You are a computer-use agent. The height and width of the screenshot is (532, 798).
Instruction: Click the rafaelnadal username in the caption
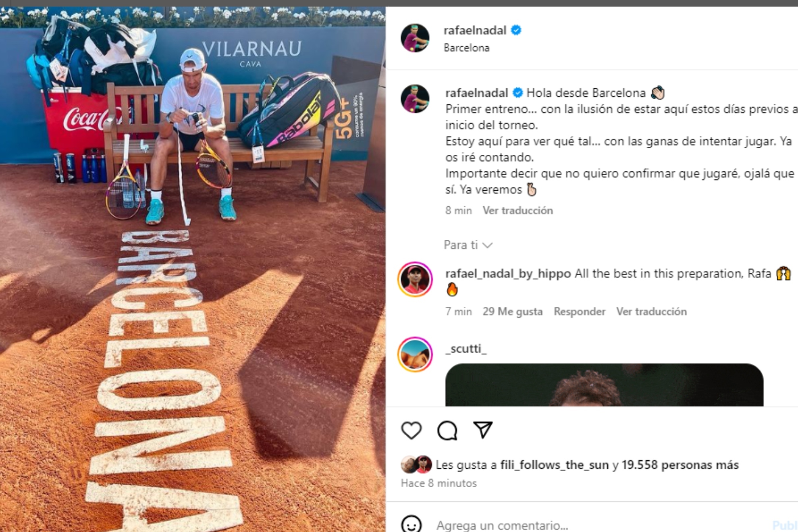[476, 93]
